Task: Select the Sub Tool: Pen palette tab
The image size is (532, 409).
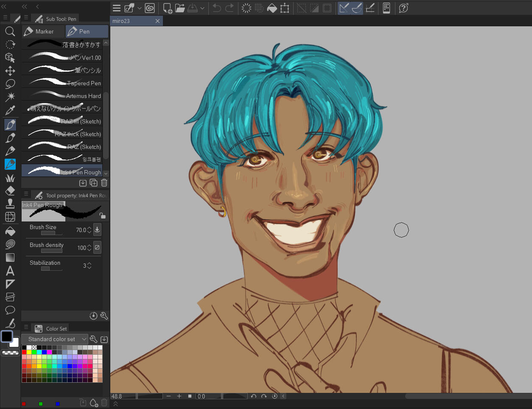Action: click(x=56, y=19)
